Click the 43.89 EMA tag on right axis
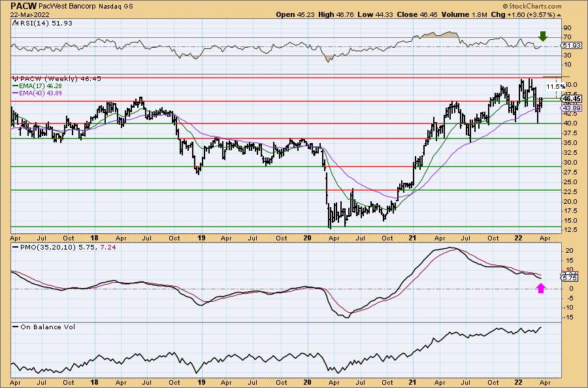The width and height of the screenshot is (588, 388). [x=572, y=108]
